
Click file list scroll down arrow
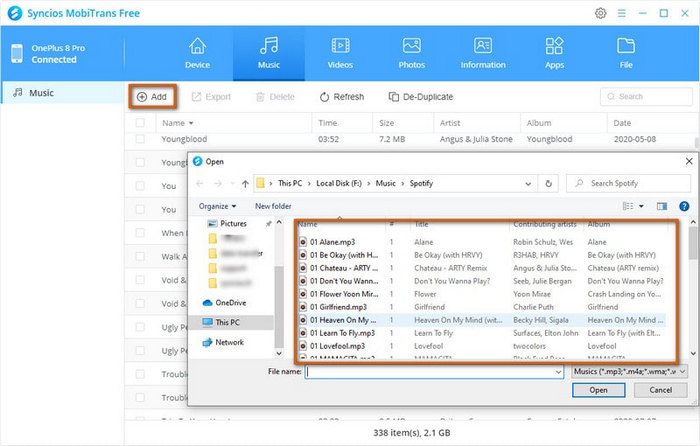pyautogui.click(x=693, y=354)
